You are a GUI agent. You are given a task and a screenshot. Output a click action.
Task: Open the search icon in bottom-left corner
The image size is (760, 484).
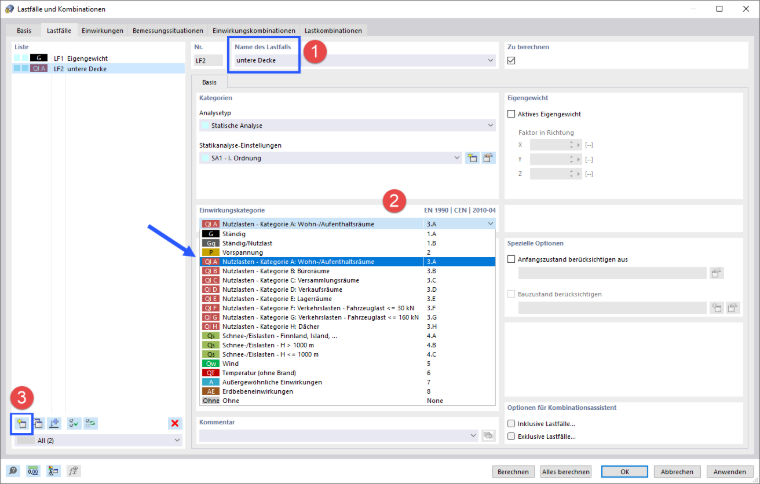click(x=13, y=471)
